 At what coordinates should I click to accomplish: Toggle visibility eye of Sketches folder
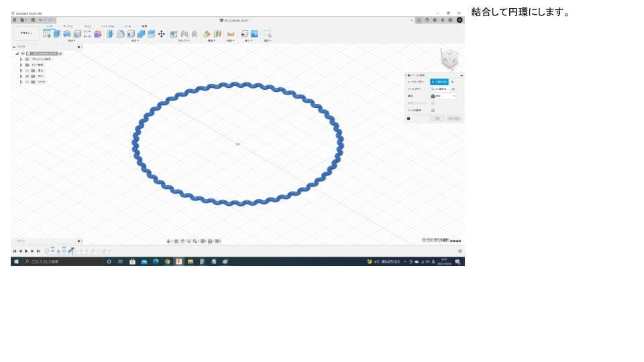pyautogui.click(x=27, y=82)
